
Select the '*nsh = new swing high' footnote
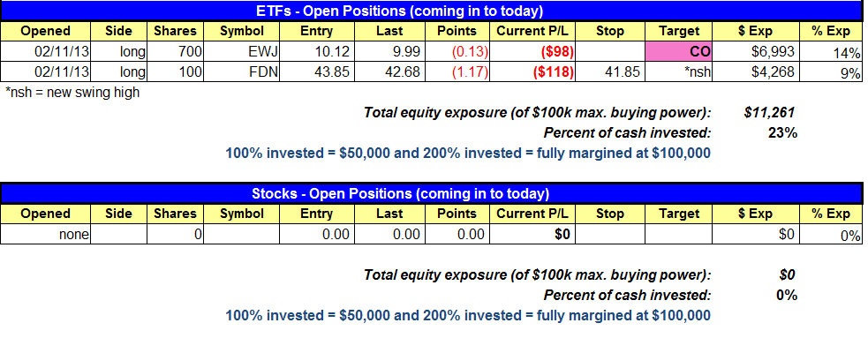(x=72, y=93)
